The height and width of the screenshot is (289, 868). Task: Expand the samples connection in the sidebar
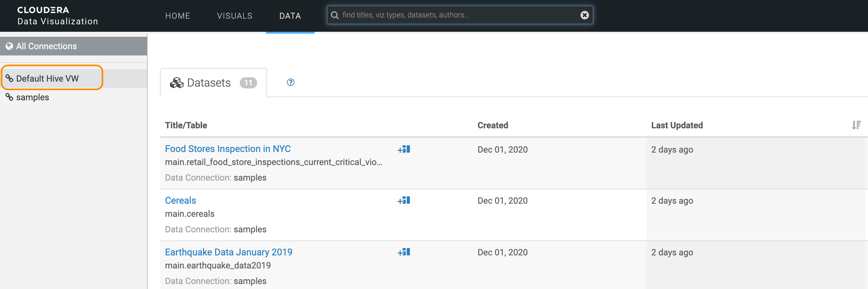pos(32,97)
